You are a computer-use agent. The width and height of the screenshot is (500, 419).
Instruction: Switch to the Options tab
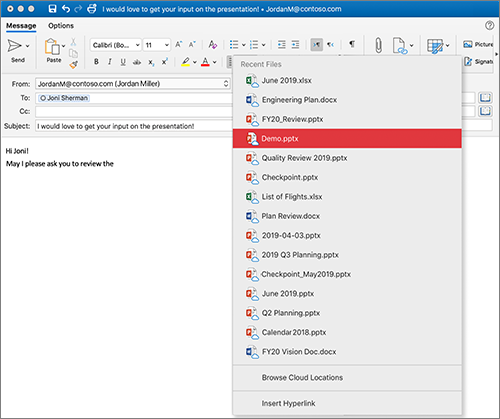point(61,26)
